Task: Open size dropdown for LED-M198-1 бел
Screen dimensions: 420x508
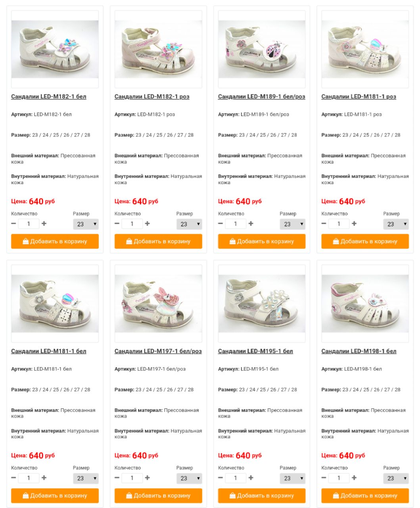Action: [x=396, y=479]
